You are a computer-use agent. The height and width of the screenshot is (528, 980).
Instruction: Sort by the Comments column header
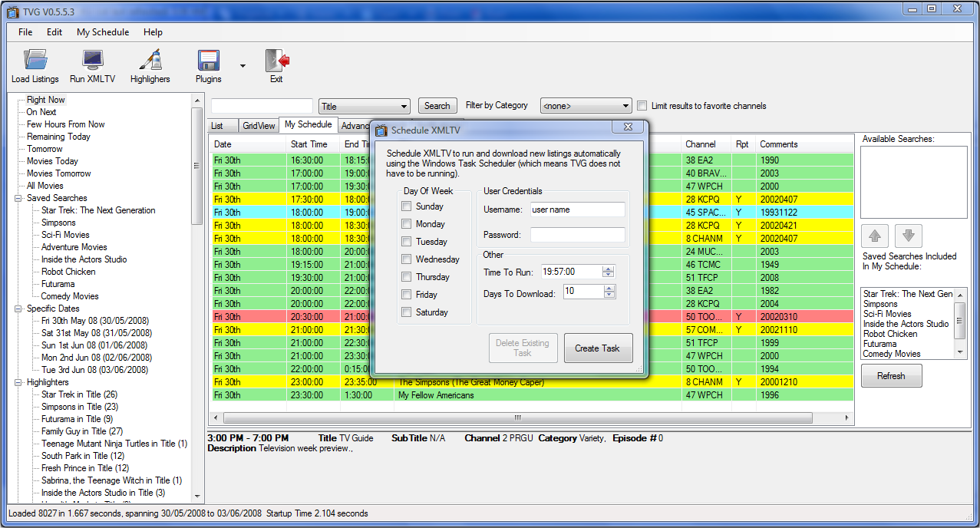pos(804,144)
